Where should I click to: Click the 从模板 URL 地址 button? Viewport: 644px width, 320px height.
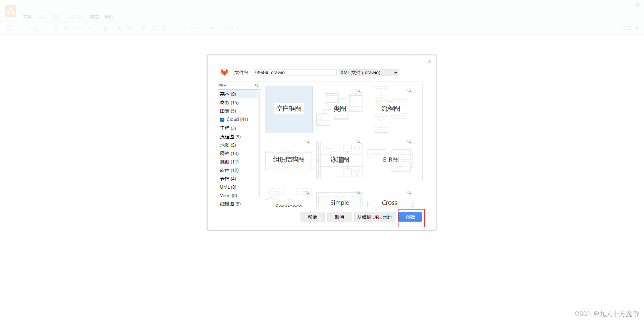coord(374,217)
